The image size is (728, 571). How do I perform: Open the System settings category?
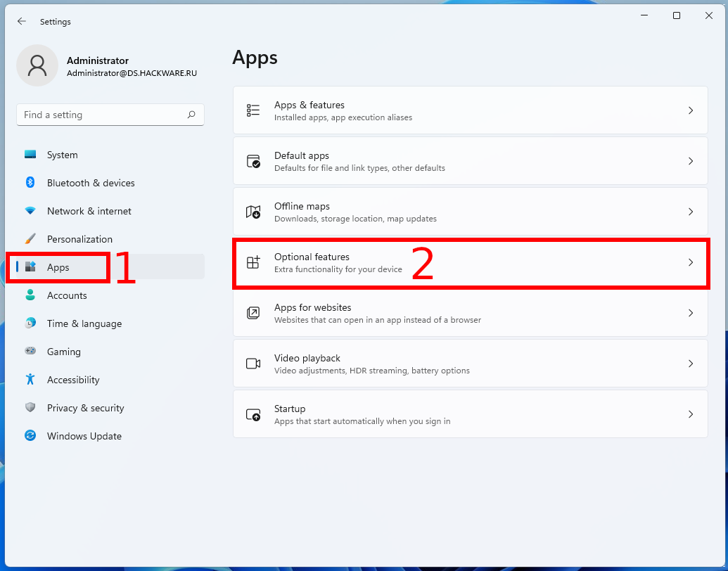click(x=62, y=155)
